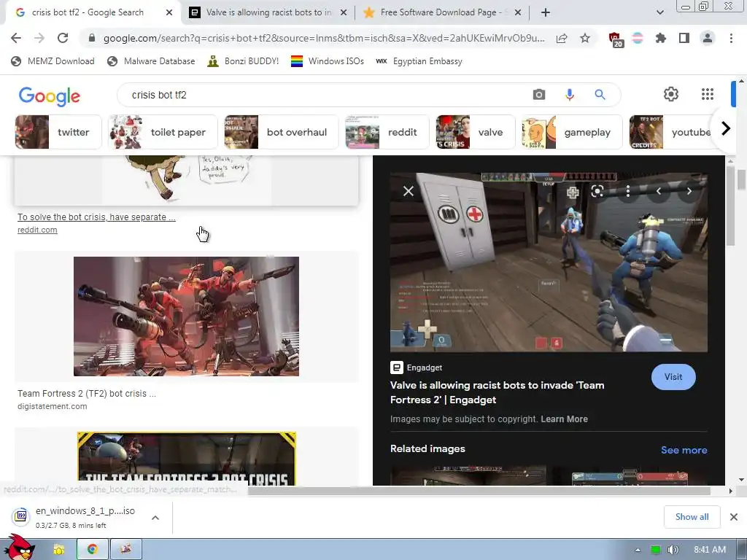
Task: Open the Extensions puzzle piece menu
Action: (661, 38)
